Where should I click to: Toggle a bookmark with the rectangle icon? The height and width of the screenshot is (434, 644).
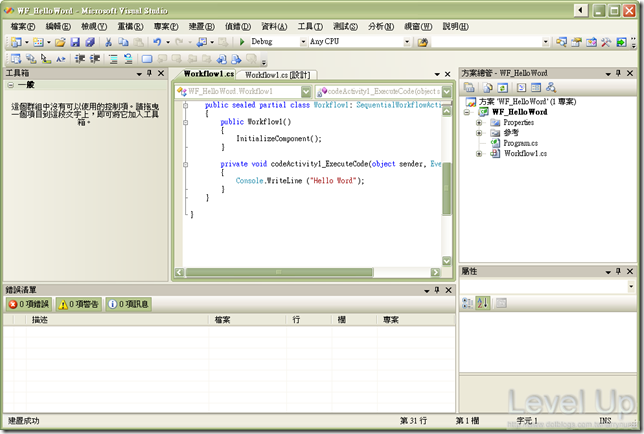[147, 59]
